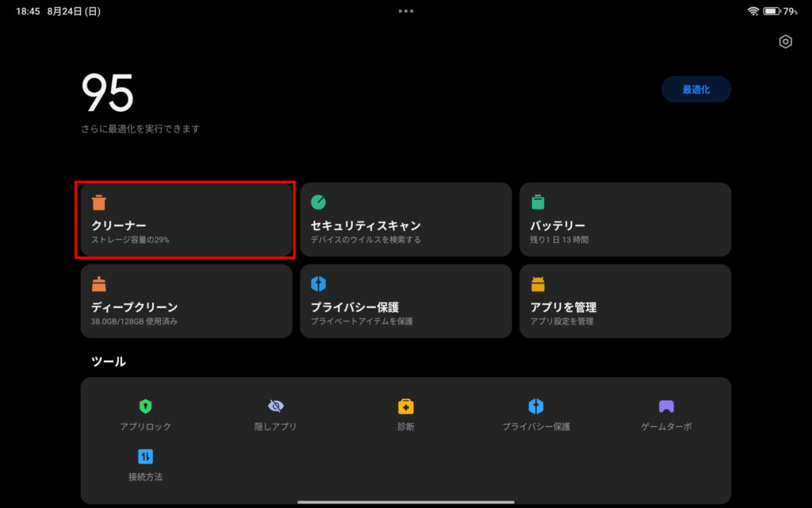Tap the three-dot indicator at top center

[405, 10]
